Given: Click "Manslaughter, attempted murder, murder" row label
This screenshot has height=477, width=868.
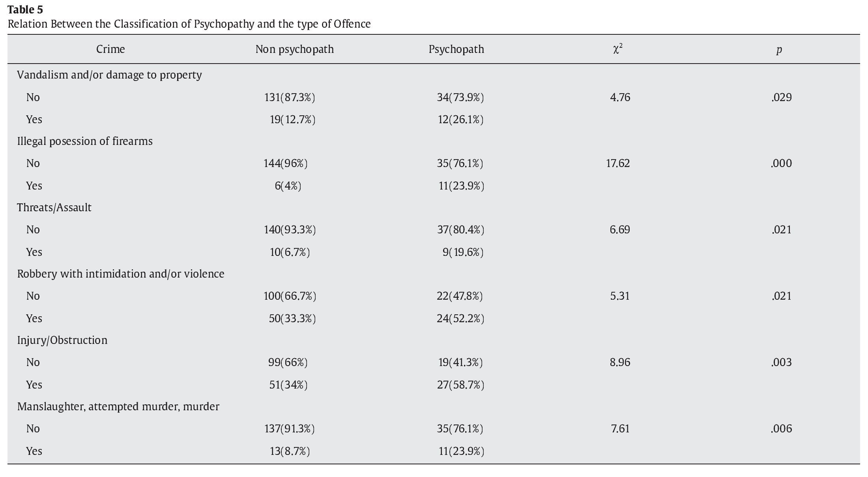Looking at the screenshot, I should click(x=118, y=407).
